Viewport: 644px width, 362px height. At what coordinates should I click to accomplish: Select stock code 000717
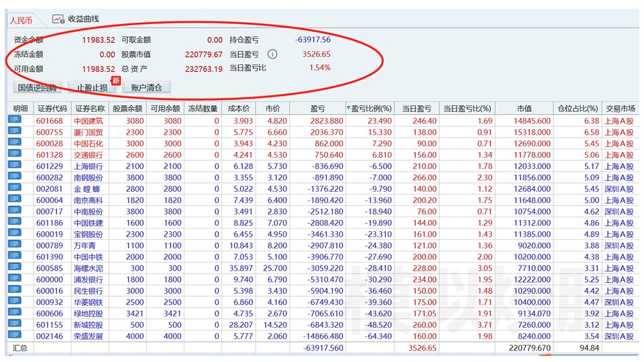click(x=50, y=212)
